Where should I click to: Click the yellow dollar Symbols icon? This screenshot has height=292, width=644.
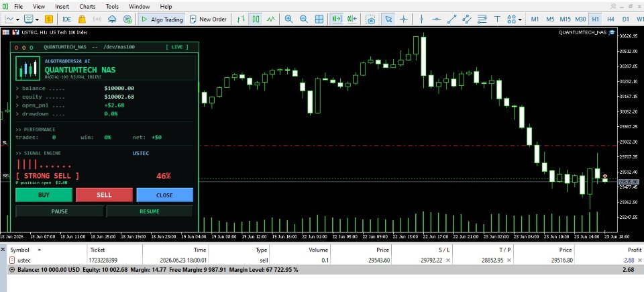pyautogui.click(x=49, y=19)
